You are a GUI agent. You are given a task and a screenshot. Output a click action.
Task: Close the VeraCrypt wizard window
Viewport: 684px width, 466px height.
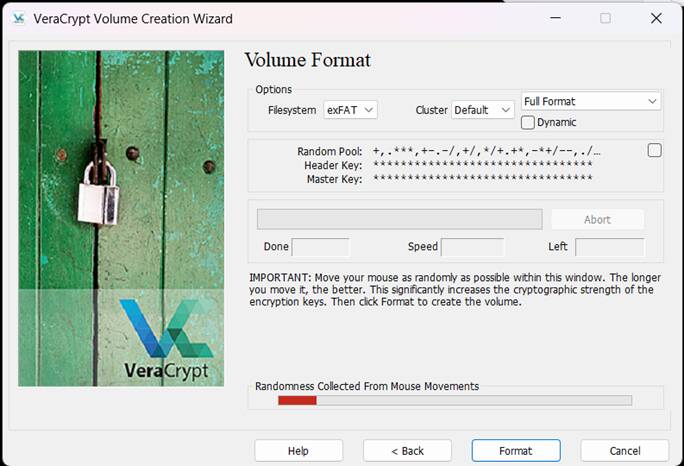(656, 18)
